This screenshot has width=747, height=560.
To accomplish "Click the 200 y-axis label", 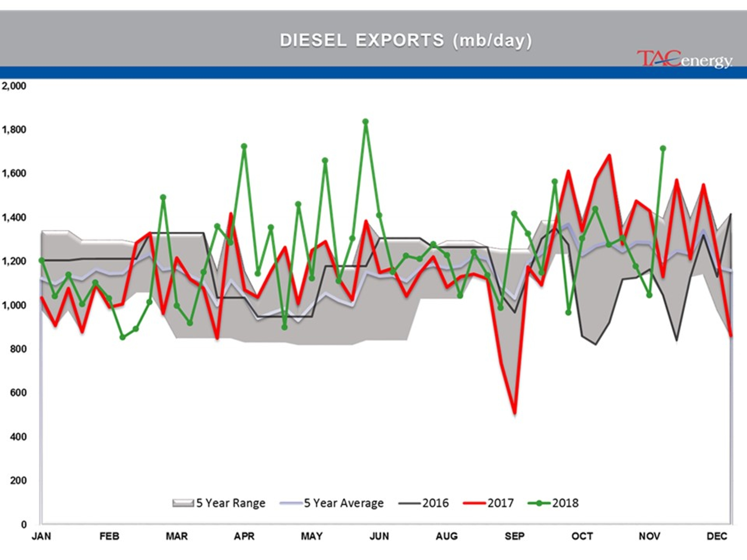I will click(18, 481).
